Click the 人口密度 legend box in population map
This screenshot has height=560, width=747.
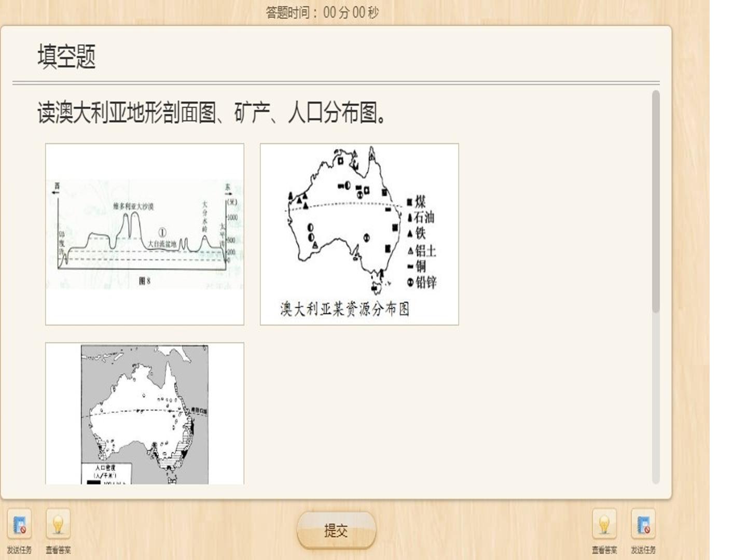pos(105,474)
